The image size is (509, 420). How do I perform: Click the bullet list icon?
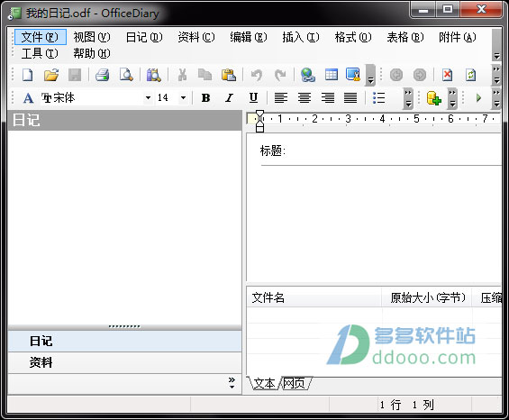click(x=379, y=97)
